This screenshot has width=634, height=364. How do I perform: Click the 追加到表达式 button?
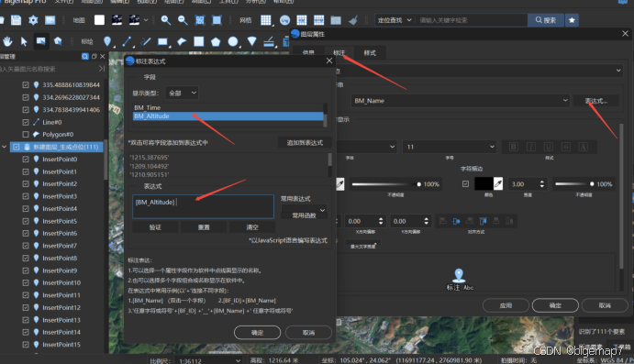(x=305, y=143)
